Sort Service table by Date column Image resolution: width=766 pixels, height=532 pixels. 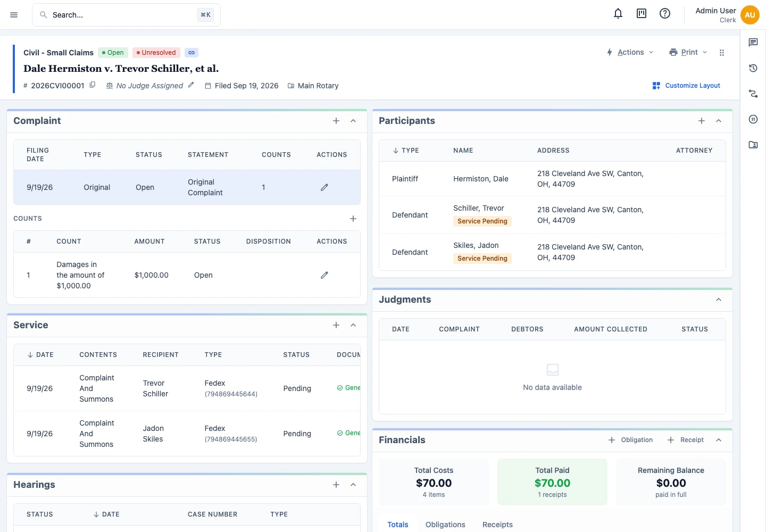(40, 355)
